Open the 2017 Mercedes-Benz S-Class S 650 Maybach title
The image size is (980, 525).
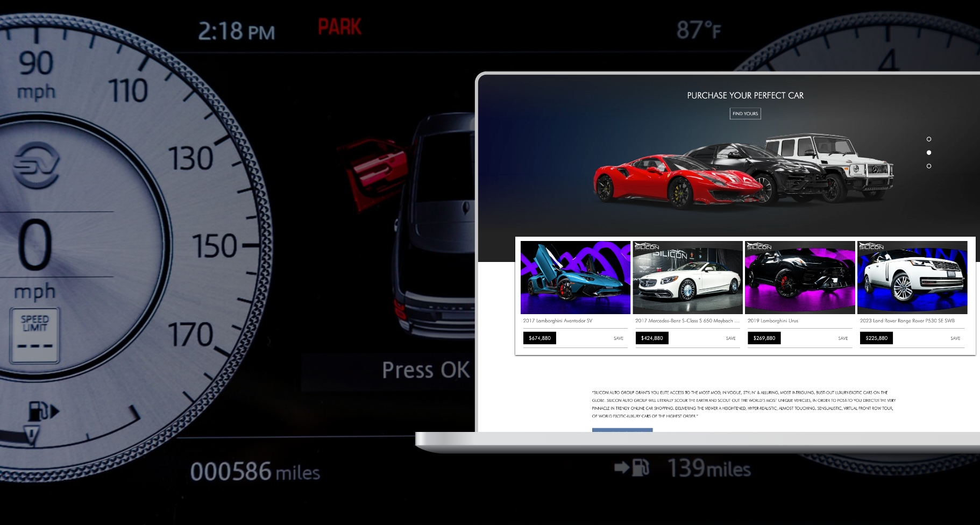[x=687, y=321]
